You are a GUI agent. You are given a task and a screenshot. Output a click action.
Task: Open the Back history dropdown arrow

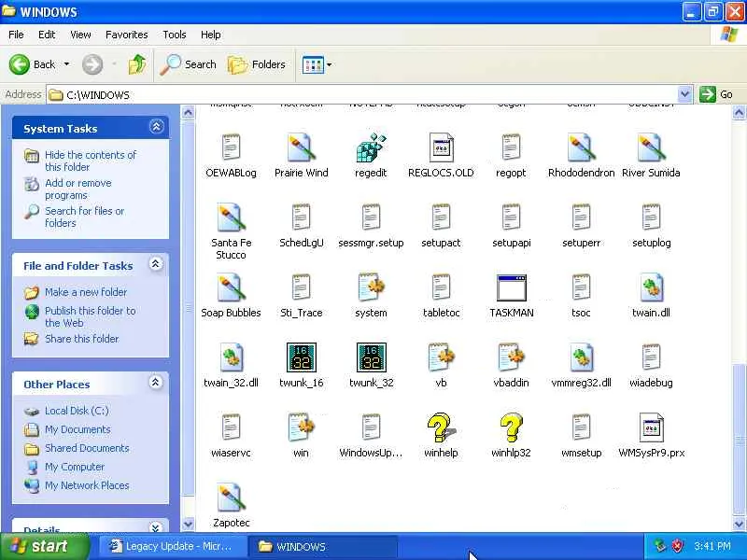[x=66, y=64]
